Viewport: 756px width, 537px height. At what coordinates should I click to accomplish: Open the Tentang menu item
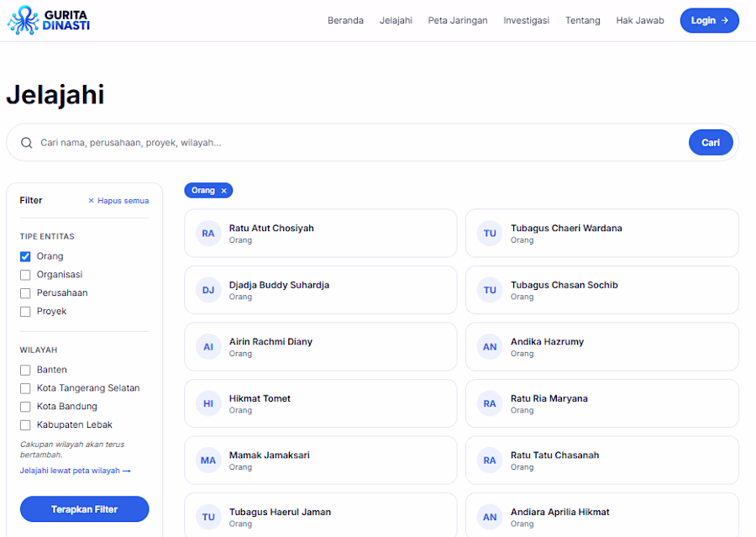(583, 20)
